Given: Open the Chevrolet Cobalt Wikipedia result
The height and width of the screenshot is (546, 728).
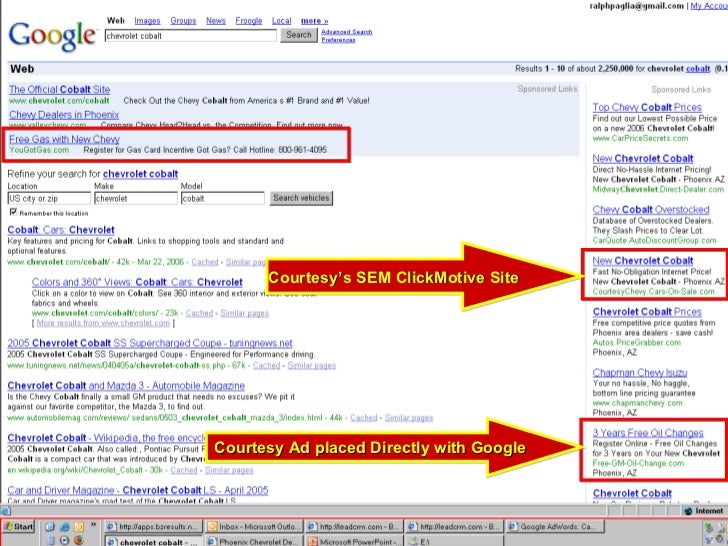Looking at the screenshot, I should coord(106,438).
